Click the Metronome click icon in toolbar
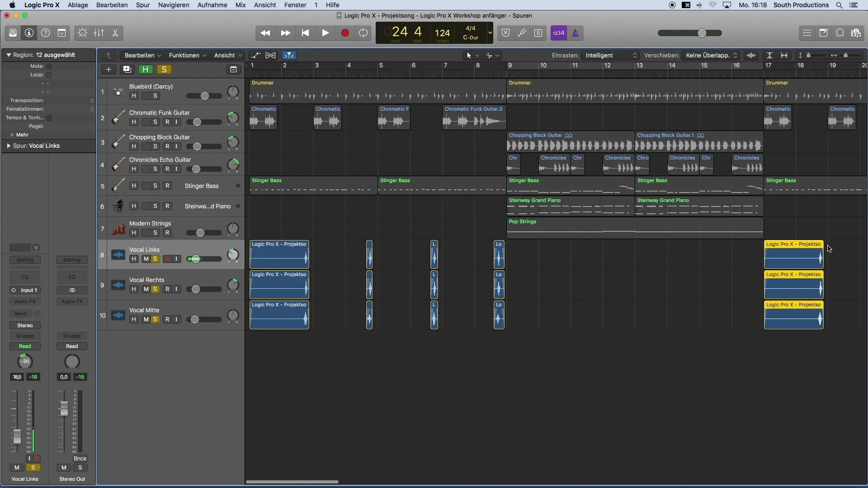Viewport: 868px width, 488px height. [x=575, y=33]
